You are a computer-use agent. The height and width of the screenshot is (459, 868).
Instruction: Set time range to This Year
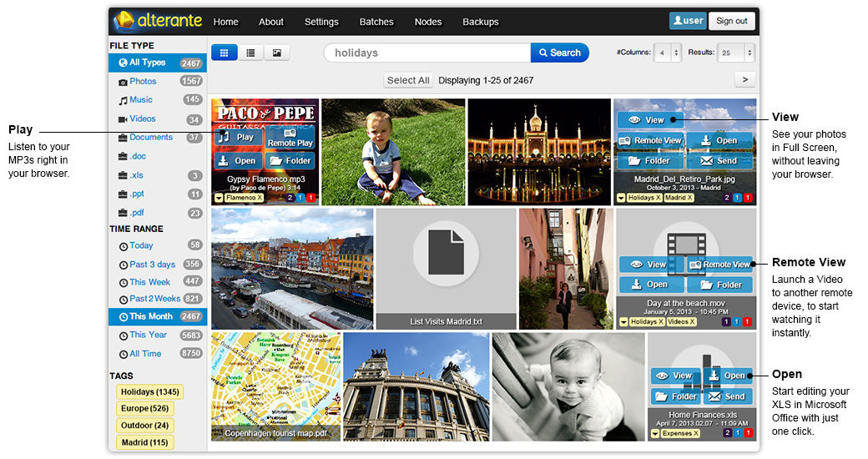158,335
